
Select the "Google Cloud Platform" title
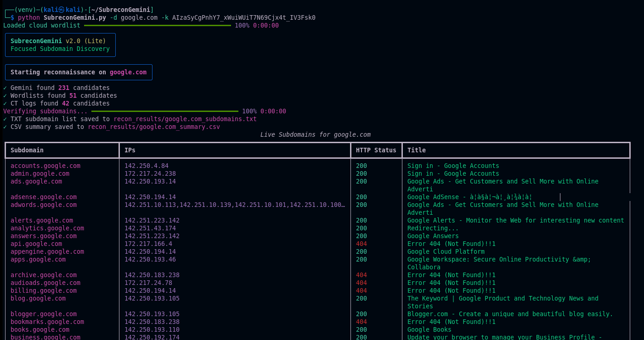click(446, 251)
